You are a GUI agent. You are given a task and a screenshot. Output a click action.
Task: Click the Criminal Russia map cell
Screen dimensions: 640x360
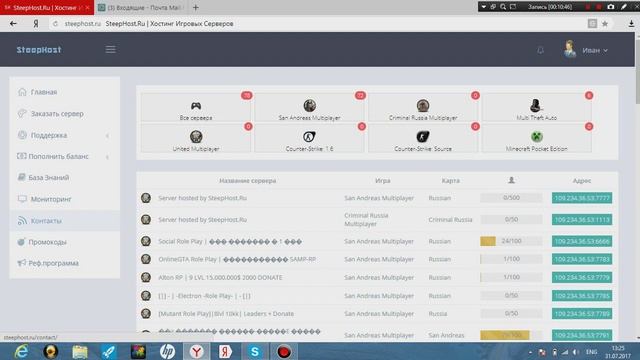click(x=450, y=220)
